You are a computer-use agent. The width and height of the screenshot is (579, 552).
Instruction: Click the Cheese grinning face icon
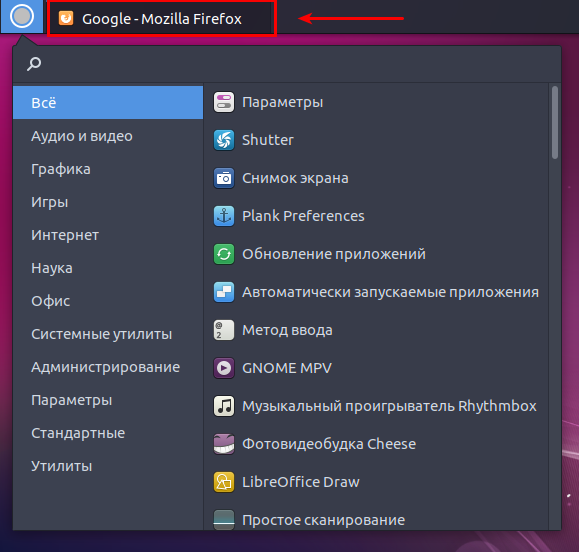[224, 444]
